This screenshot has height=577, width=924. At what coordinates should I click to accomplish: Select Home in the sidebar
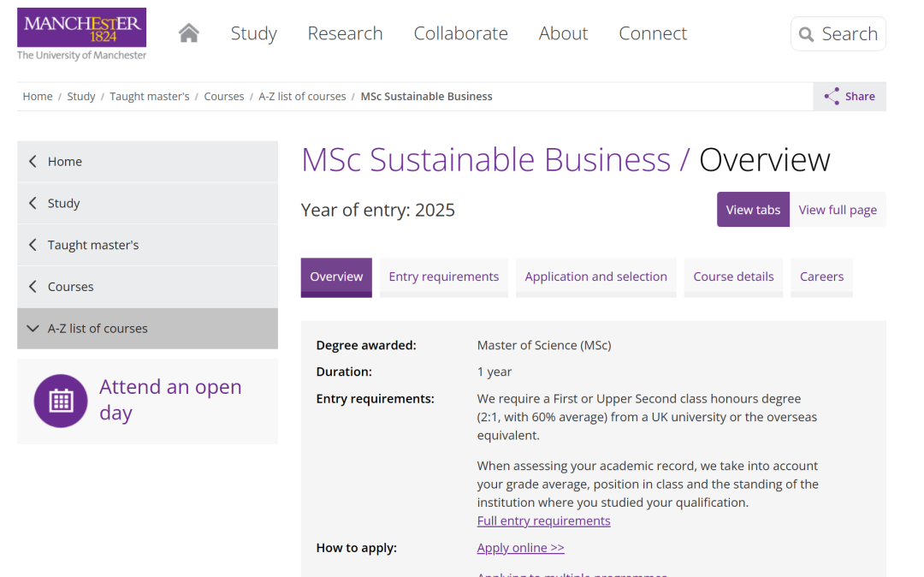click(147, 162)
